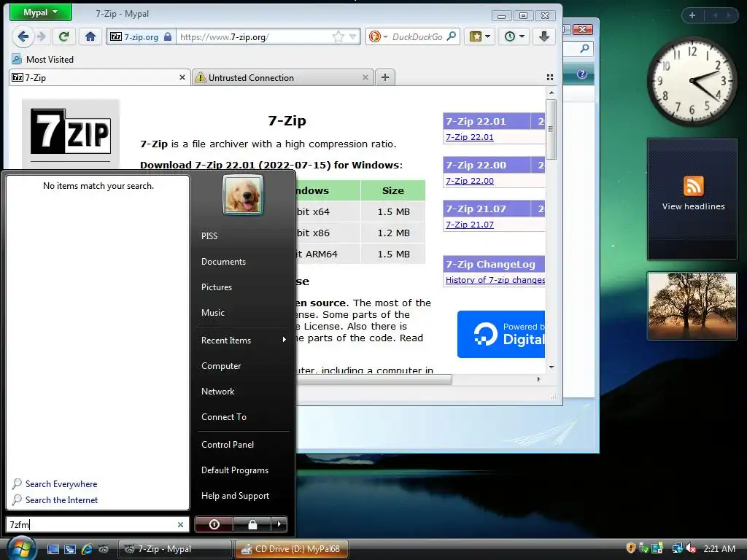Open Computer from Start menu
Viewport: 747px width, 560px height.
coord(221,366)
